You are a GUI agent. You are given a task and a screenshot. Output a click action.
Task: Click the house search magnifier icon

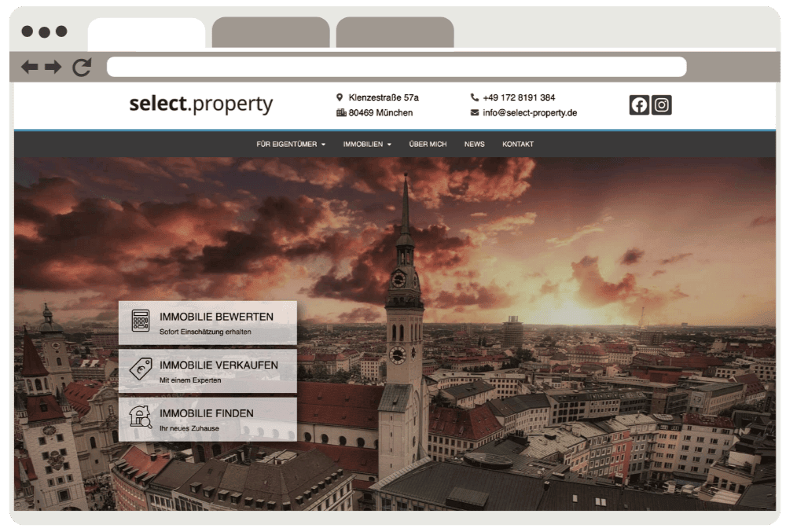click(141, 417)
